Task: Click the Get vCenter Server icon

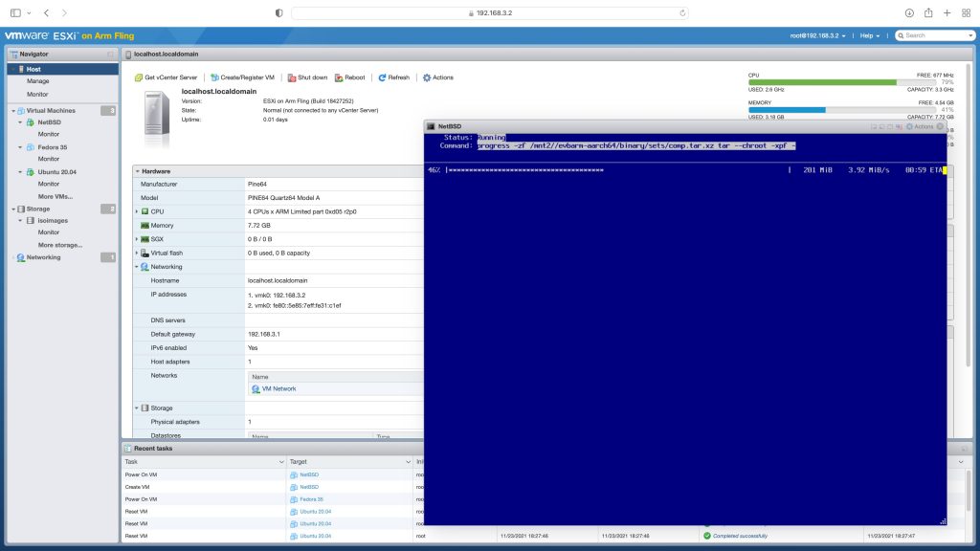Action: coord(140,77)
